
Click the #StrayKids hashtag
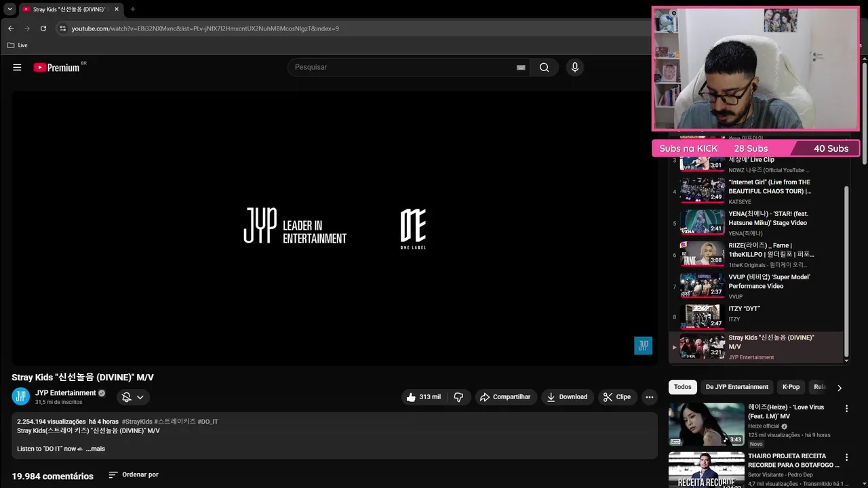(x=137, y=422)
